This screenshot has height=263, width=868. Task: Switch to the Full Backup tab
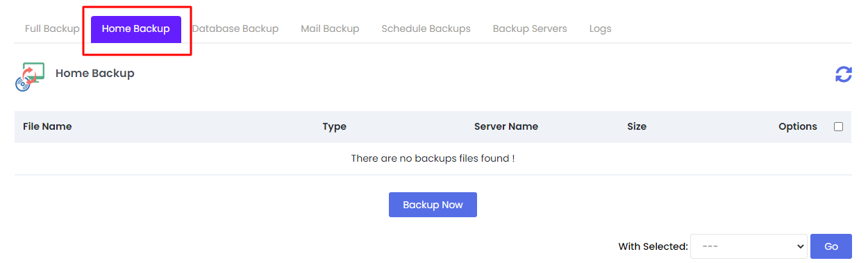52,29
